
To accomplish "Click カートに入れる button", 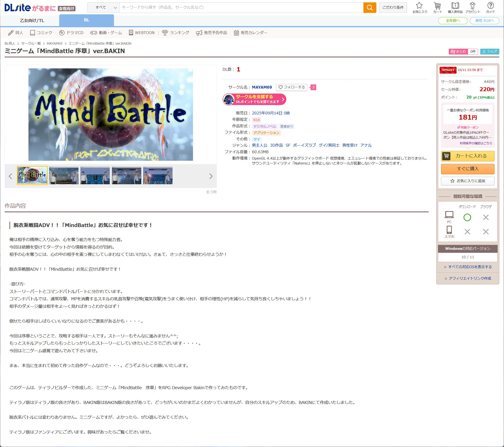I will point(468,156).
